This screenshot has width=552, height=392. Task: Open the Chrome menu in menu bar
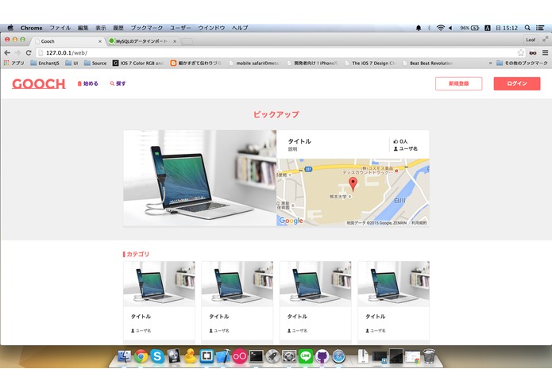click(x=31, y=28)
